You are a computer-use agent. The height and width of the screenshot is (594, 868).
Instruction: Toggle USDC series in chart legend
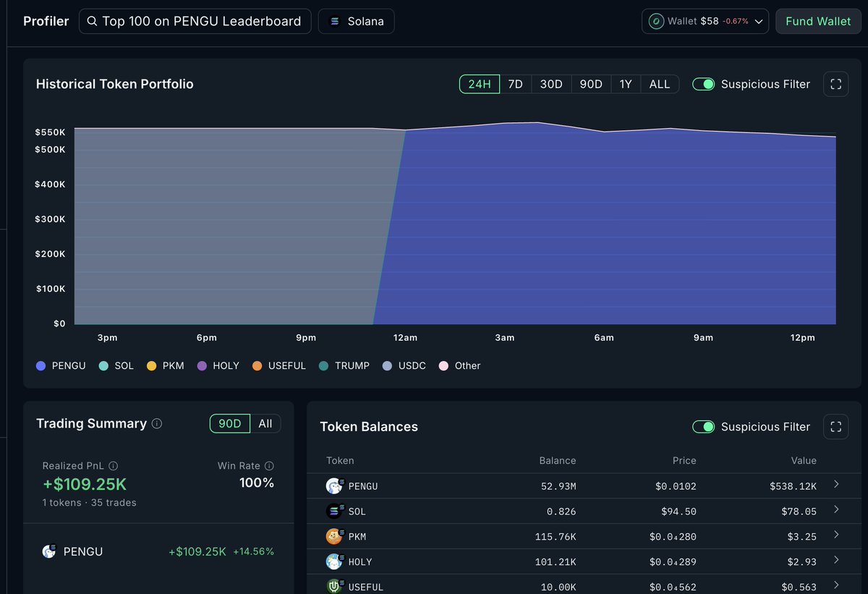404,366
